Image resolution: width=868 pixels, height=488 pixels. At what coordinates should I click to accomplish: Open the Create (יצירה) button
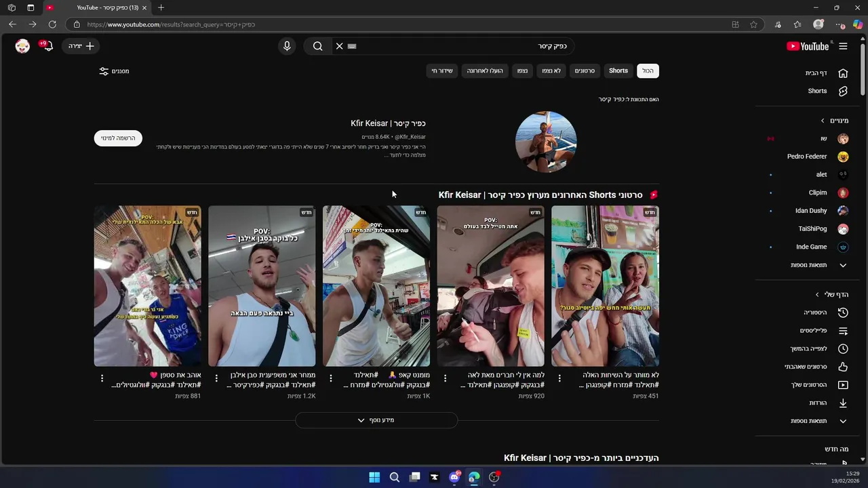(x=81, y=46)
